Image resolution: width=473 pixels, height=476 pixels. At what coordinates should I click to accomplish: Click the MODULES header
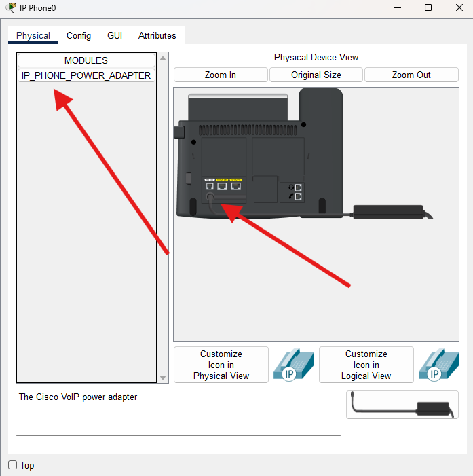[x=86, y=60]
